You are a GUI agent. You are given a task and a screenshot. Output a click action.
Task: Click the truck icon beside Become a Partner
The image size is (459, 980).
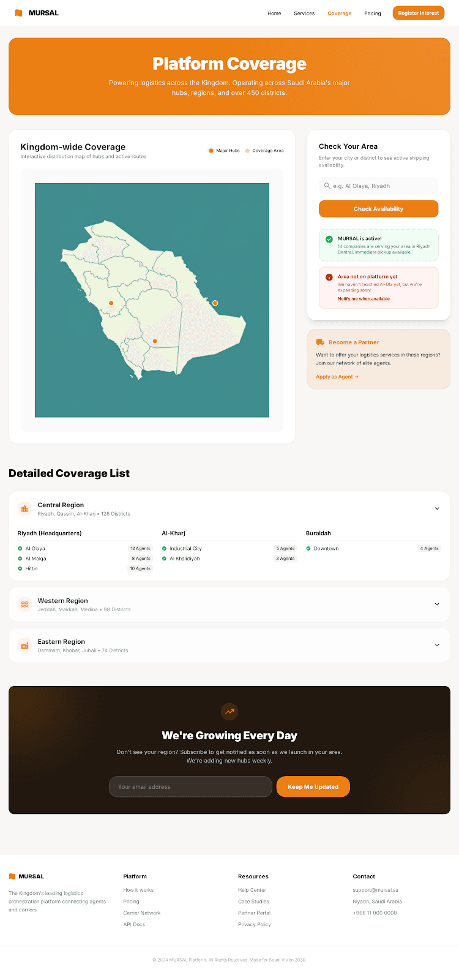(x=320, y=342)
